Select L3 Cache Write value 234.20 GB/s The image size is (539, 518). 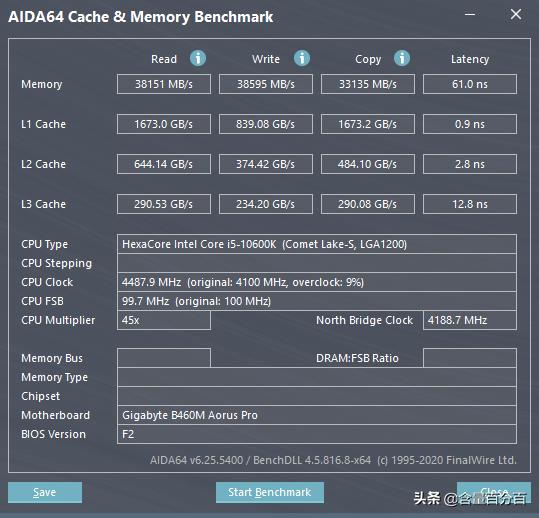coord(266,204)
